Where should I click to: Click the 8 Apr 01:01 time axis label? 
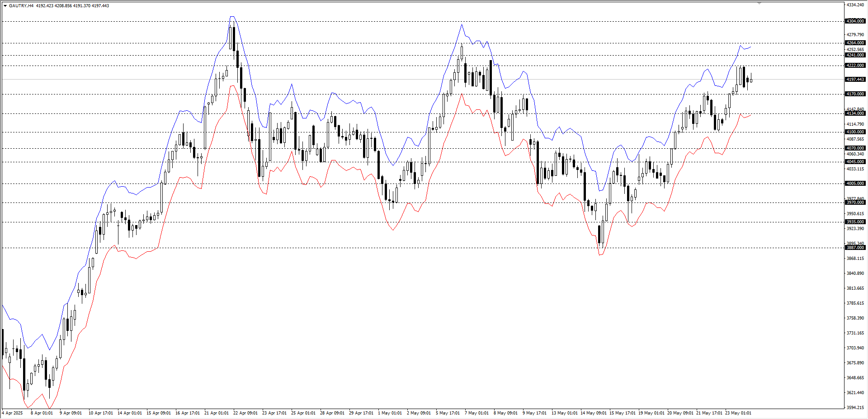point(42,413)
